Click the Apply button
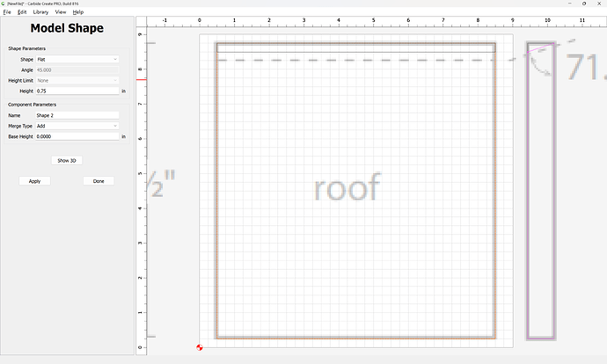This screenshot has width=607, height=364. click(34, 181)
